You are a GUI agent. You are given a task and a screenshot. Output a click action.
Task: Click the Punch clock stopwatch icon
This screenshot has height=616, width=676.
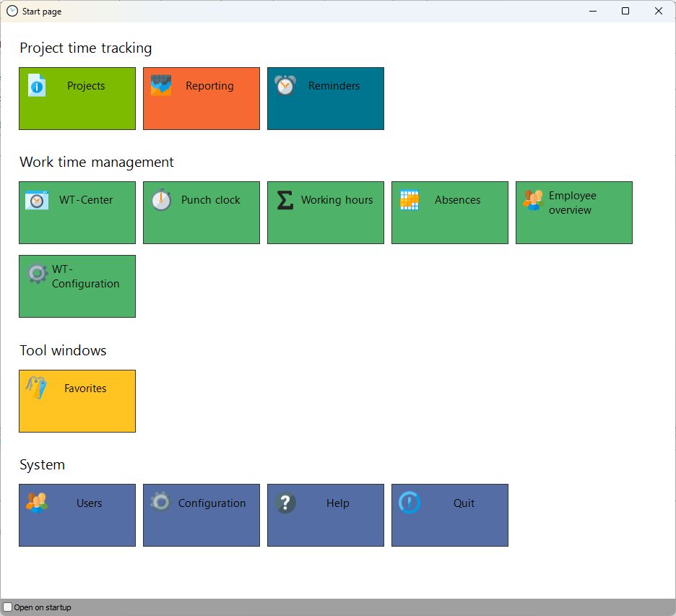[x=161, y=199]
